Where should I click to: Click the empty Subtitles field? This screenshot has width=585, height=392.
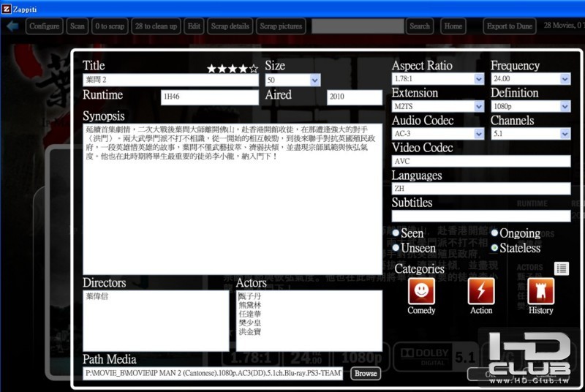click(481, 216)
